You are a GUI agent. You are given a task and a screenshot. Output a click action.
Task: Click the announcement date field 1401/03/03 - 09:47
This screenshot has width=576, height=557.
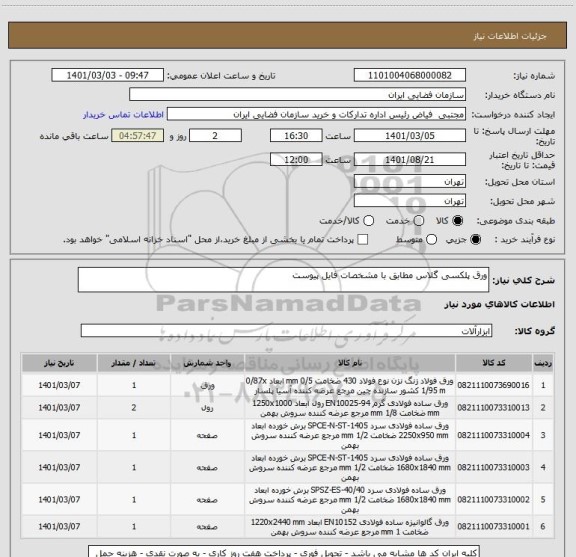pos(107,75)
